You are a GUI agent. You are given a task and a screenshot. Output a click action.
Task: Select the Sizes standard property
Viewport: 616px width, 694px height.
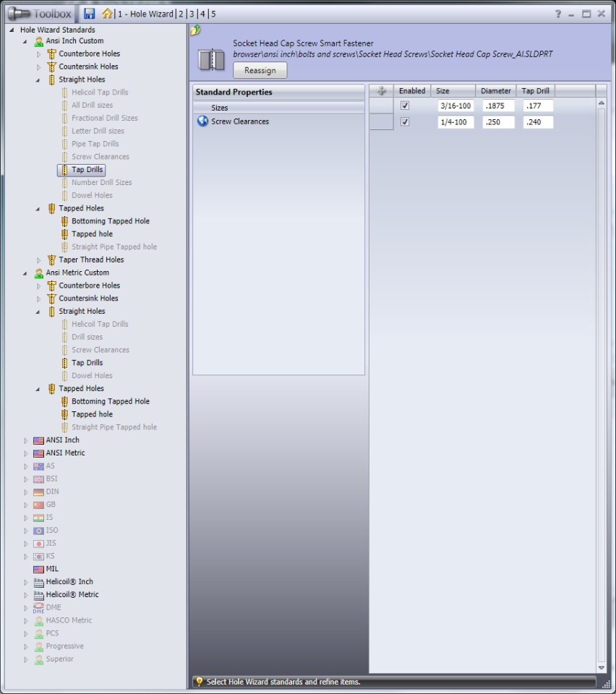coord(278,108)
